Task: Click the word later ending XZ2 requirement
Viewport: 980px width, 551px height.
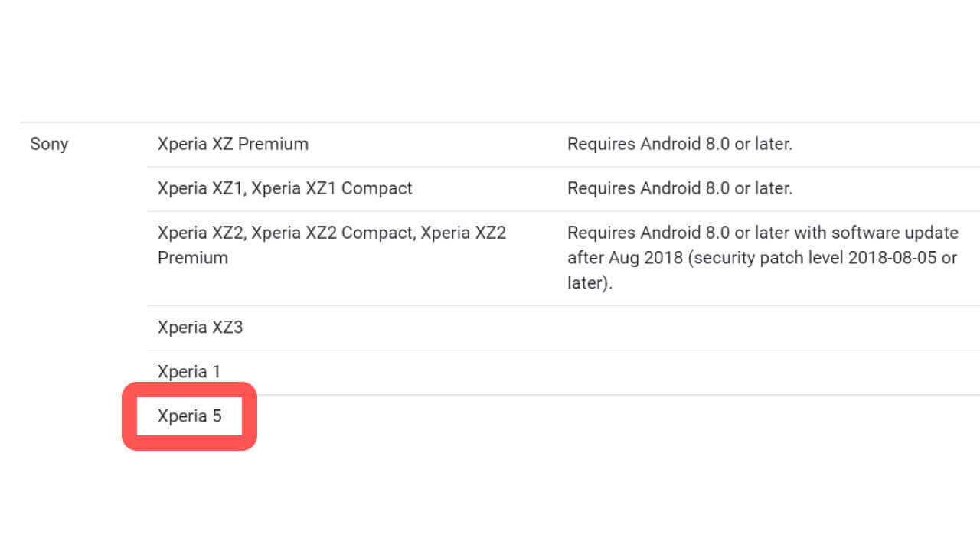Action: point(586,284)
